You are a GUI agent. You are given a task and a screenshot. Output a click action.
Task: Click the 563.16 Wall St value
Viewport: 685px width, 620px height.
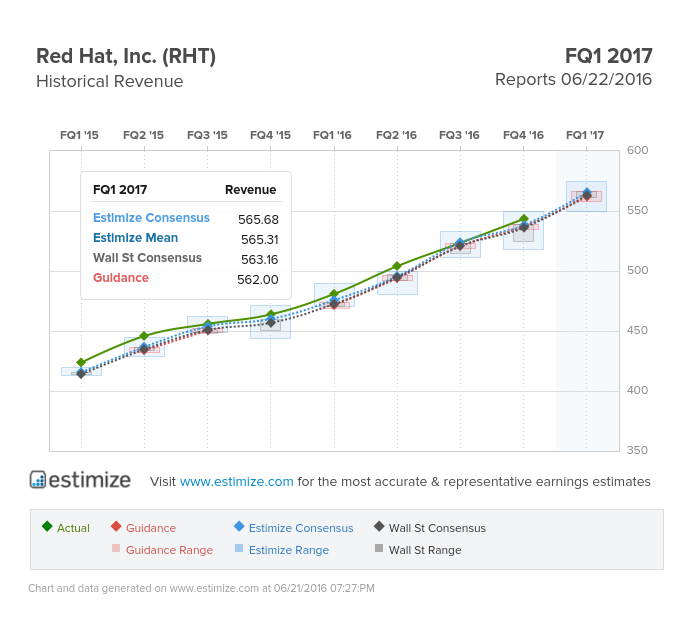click(259, 260)
